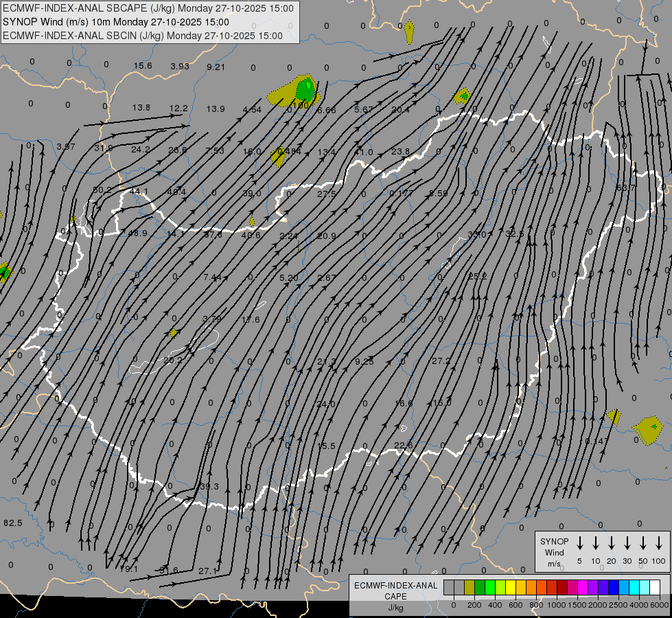672x618 pixels.
Task: Select the lightest cyan CAPE legend swatch
Action: 645,588
